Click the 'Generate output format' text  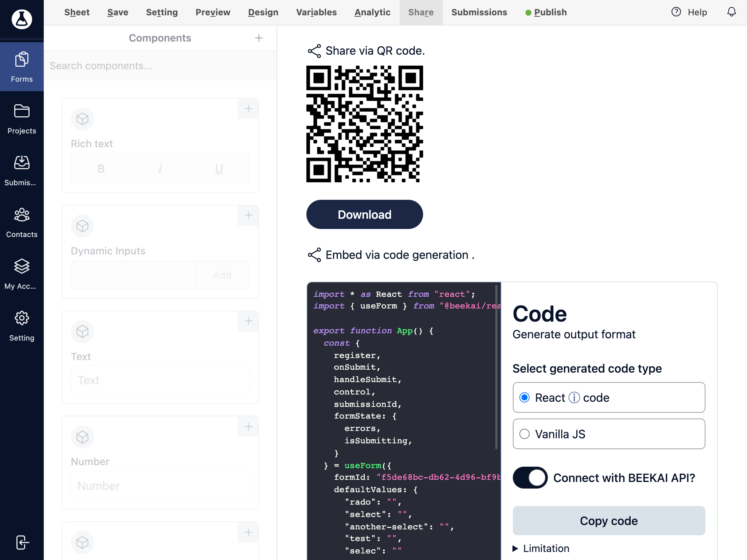pyautogui.click(x=574, y=334)
